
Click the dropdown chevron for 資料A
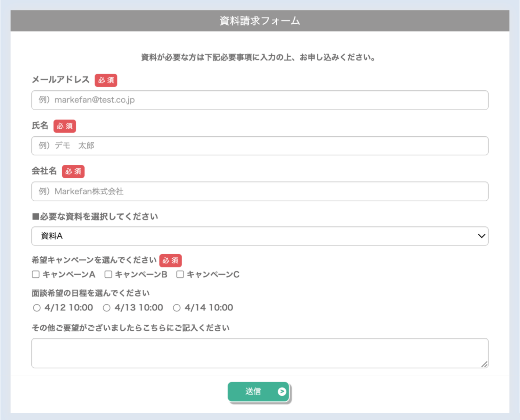tap(481, 236)
